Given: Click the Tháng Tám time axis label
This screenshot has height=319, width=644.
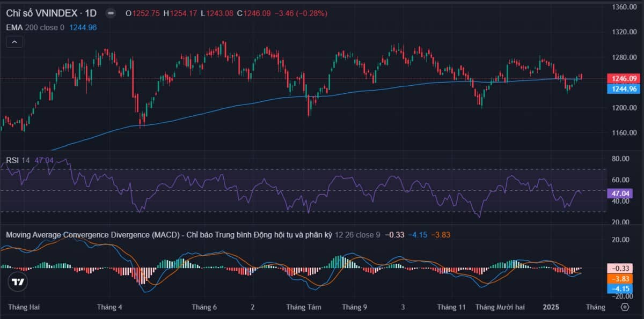Looking at the screenshot, I should (x=304, y=307).
